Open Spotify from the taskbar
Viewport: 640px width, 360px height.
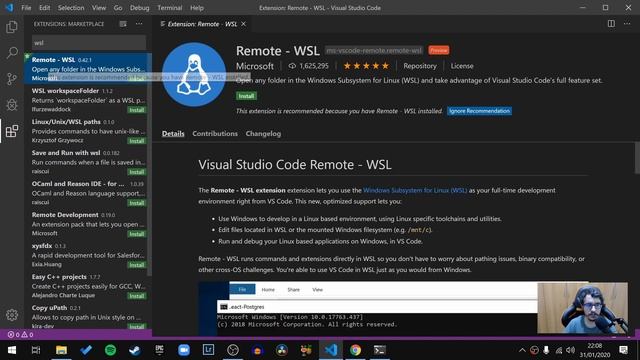point(110,350)
